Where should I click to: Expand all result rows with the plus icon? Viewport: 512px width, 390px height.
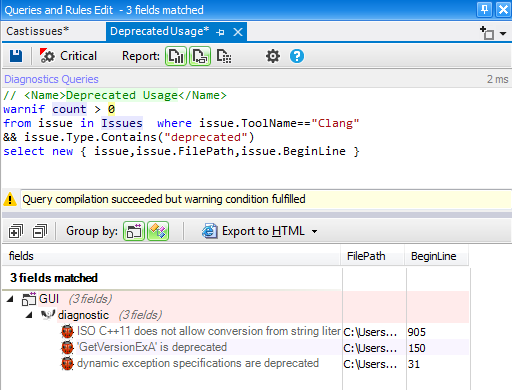pyautogui.click(x=16, y=231)
